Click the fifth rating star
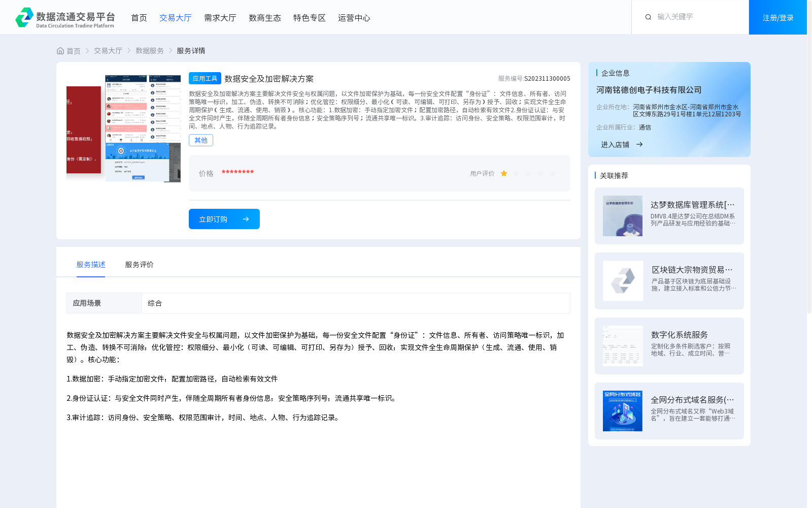Image resolution: width=812 pixels, height=508 pixels. 553,173
